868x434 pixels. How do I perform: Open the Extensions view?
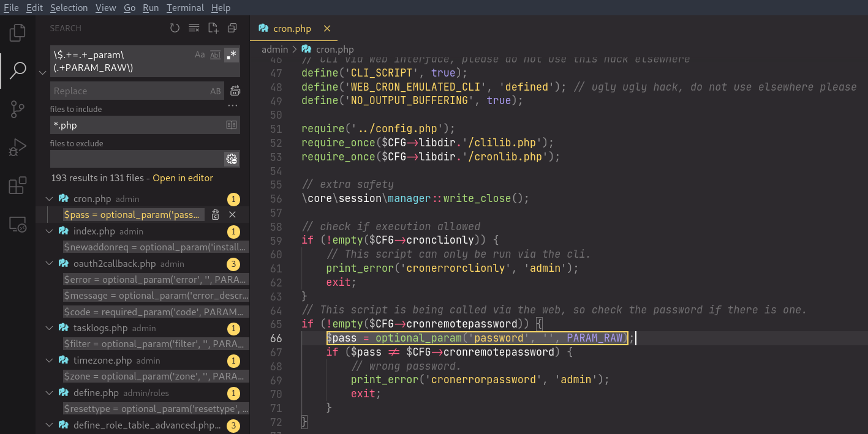click(18, 185)
